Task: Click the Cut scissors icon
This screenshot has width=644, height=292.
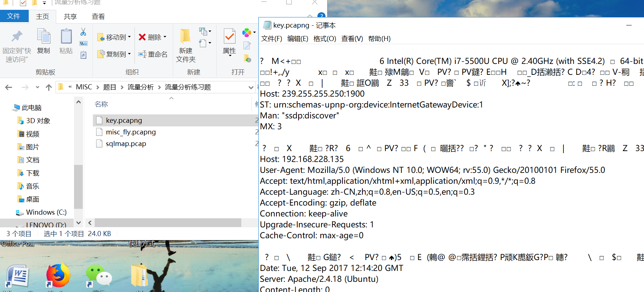Action: [83, 32]
